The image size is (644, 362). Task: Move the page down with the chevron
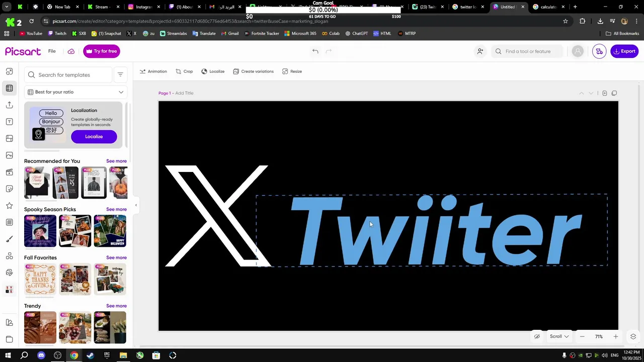591,93
